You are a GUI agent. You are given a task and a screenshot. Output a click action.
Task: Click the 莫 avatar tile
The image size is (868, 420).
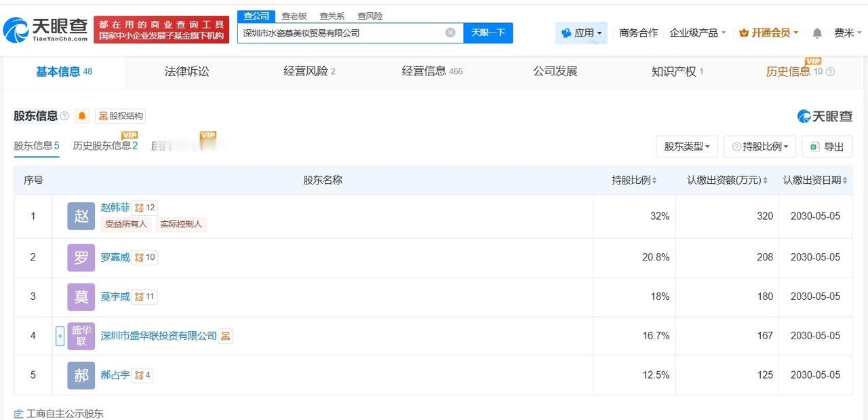81,297
